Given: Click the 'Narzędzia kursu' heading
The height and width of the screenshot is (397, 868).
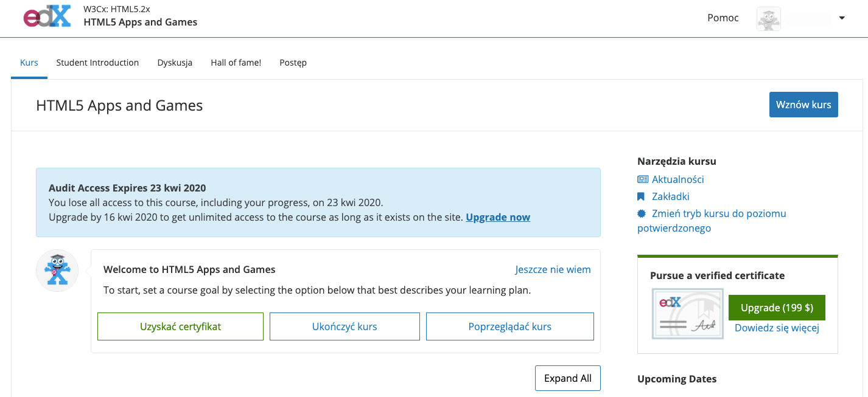Looking at the screenshot, I should [x=677, y=161].
